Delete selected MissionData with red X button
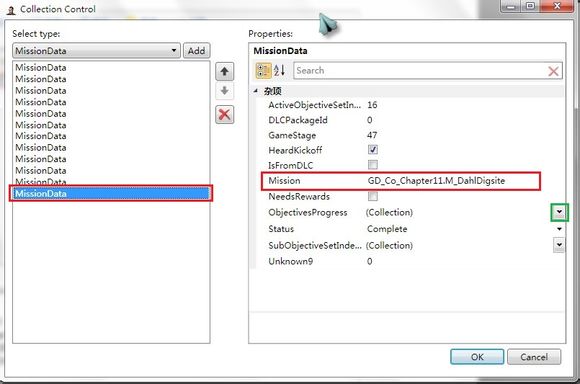 (225, 115)
